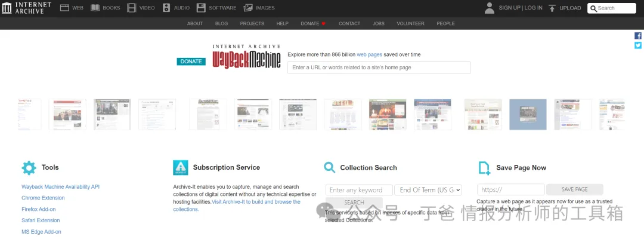This screenshot has height=239, width=644.
Task: Click SIGN UP link
Action: (510, 8)
